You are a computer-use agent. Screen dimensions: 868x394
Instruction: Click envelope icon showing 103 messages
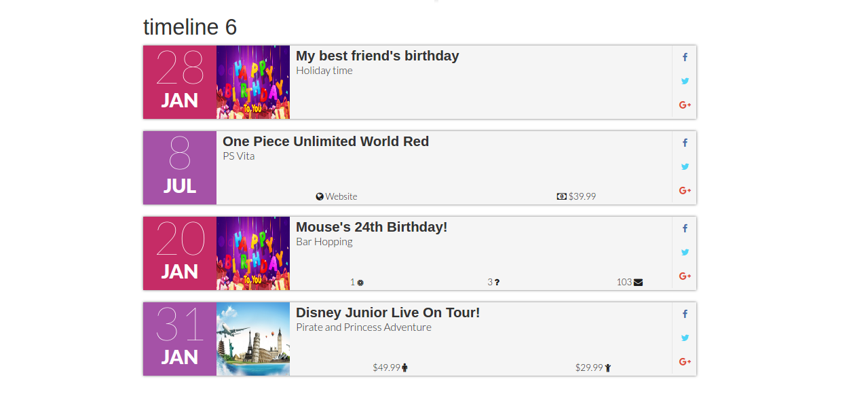click(638, 282)
